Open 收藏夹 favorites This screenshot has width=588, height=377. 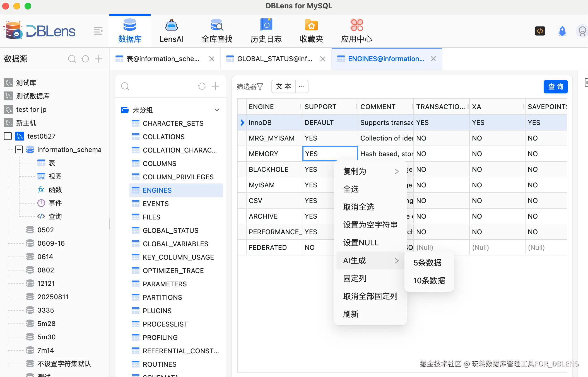[311, 31]
